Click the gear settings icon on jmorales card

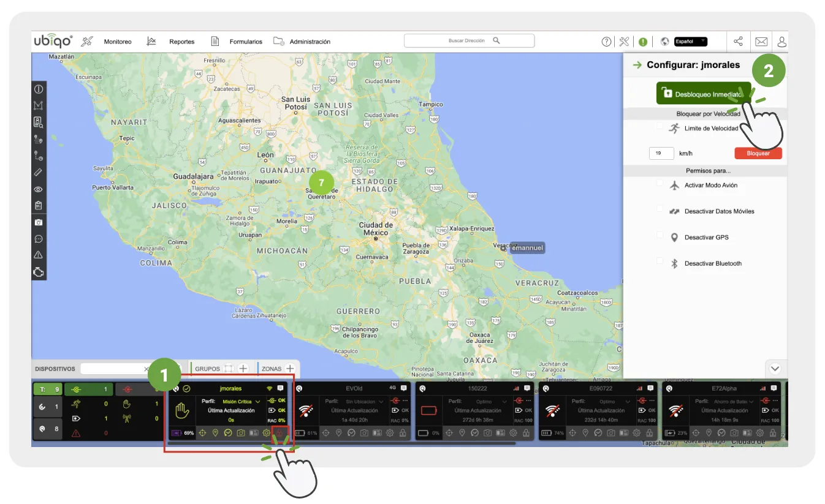[266, 432]
